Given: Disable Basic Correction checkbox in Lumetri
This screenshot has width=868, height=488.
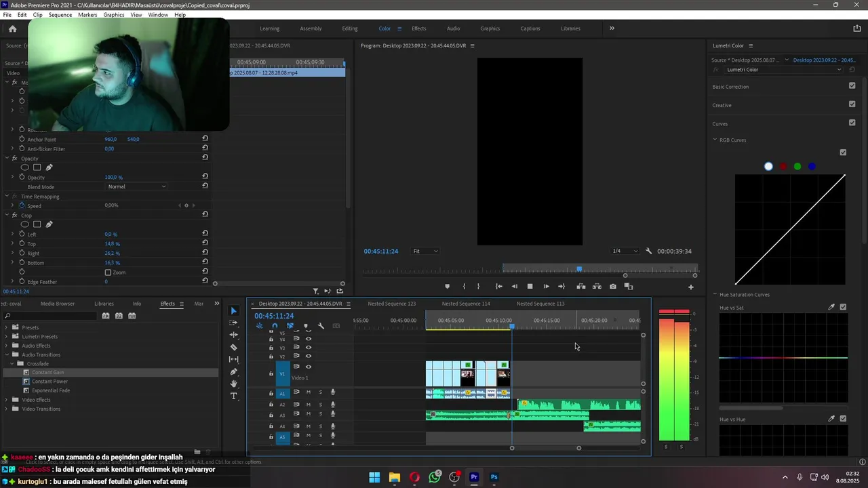Looking at the screenshot, I should point(852,86).
